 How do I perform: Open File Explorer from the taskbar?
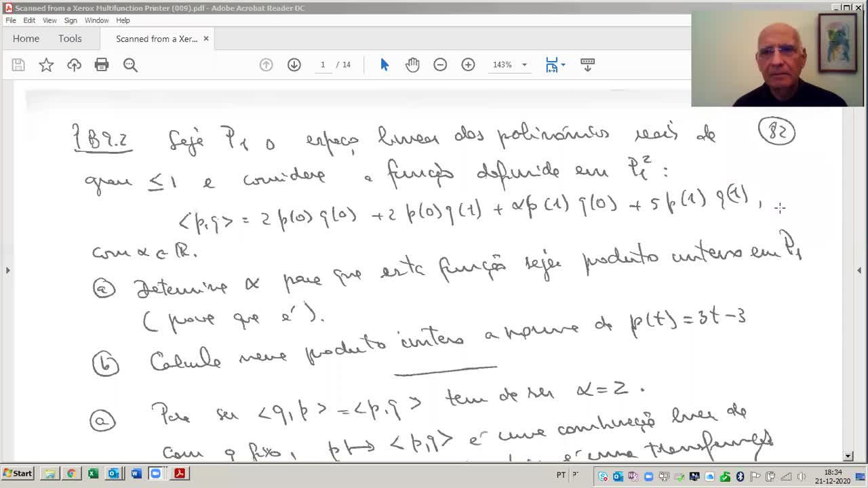click(x=50, y=474)
